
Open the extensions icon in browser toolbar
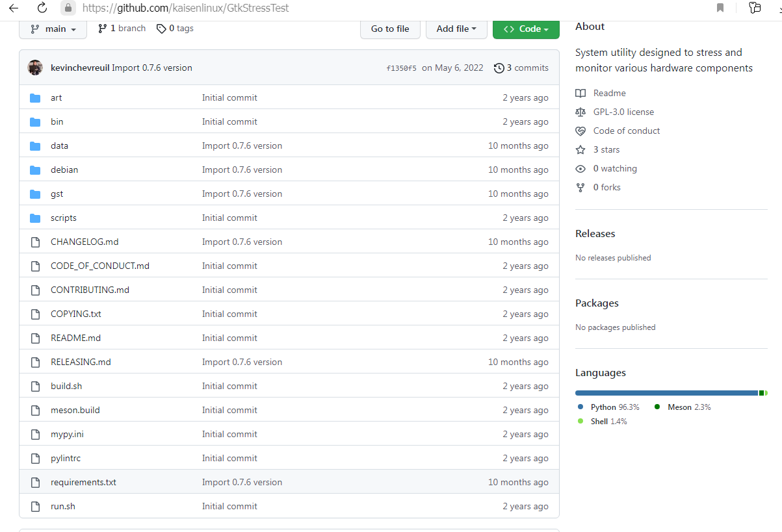click(x=755, y=8)
